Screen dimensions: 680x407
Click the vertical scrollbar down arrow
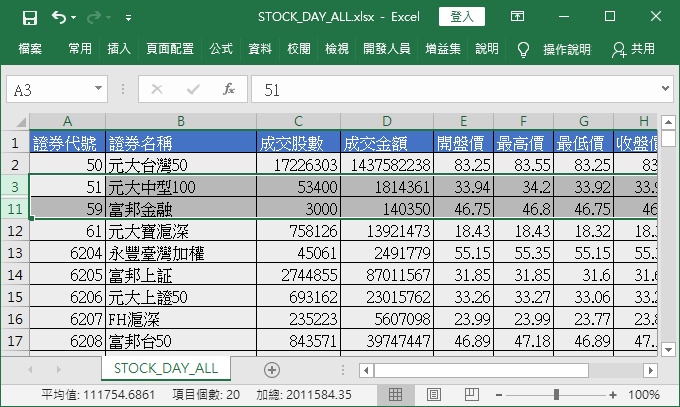coord(668,348)
